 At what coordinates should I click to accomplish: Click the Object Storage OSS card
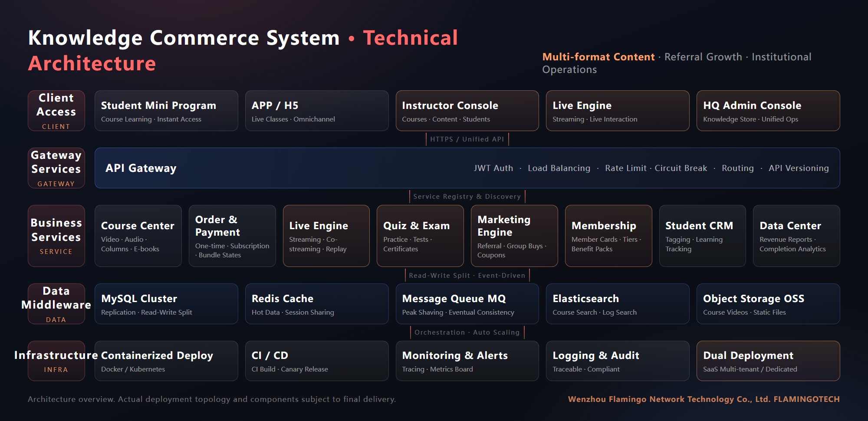[x=768, y=304]
